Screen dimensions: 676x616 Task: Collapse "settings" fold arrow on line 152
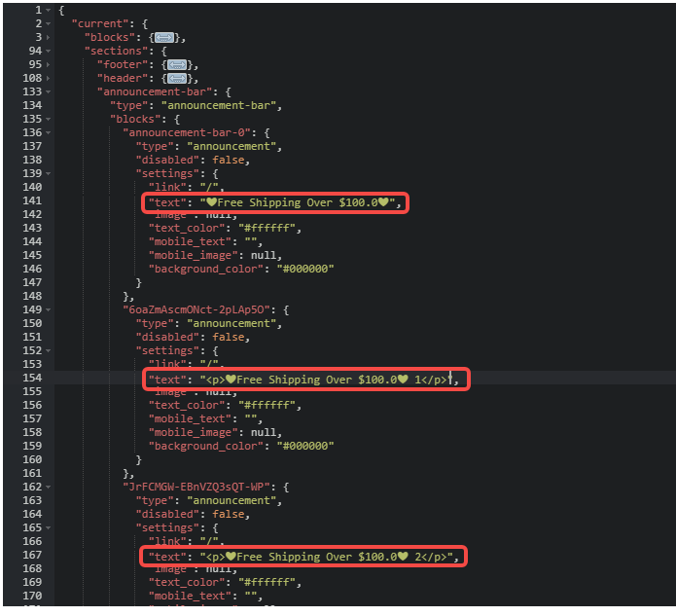pyautogui.click(x=48, y=350)
